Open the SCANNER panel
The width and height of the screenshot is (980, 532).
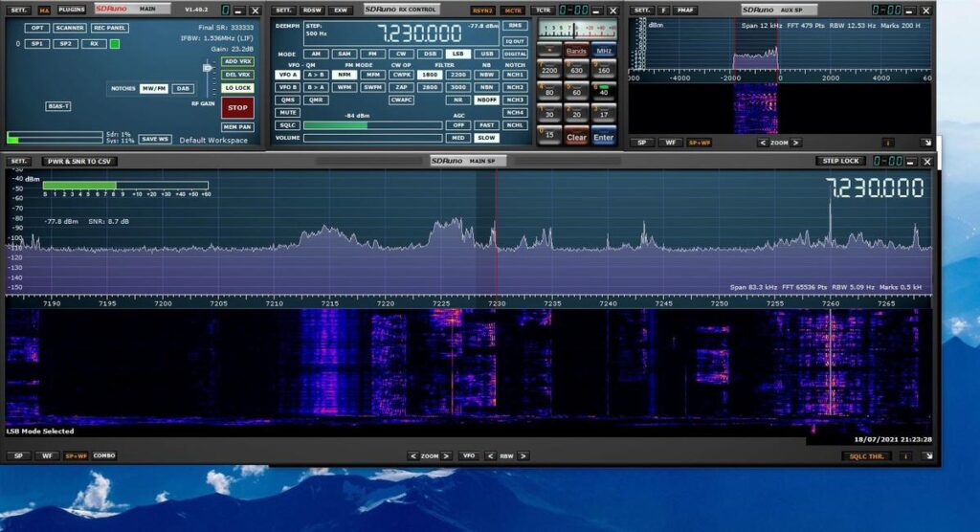tap(69, 28)
